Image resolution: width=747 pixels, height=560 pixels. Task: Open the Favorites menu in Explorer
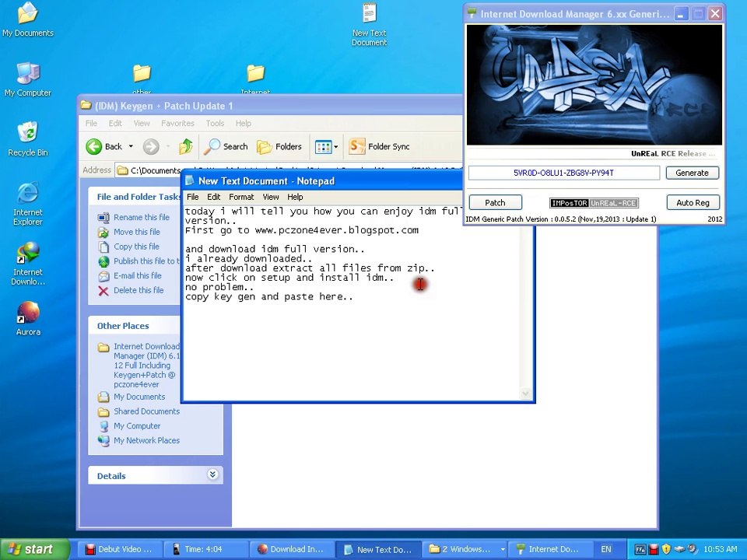(177, 123)
